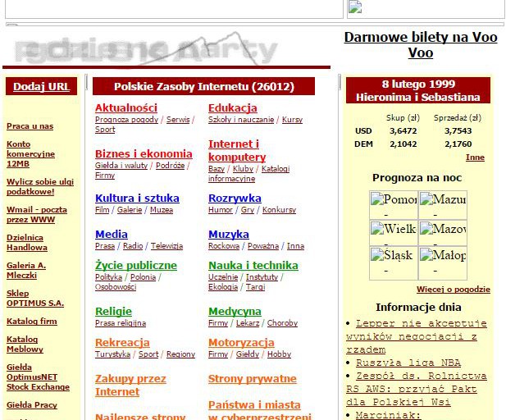Open the Małopolska weather forecast icon
506x420 pixels.
tap(443, 256)
